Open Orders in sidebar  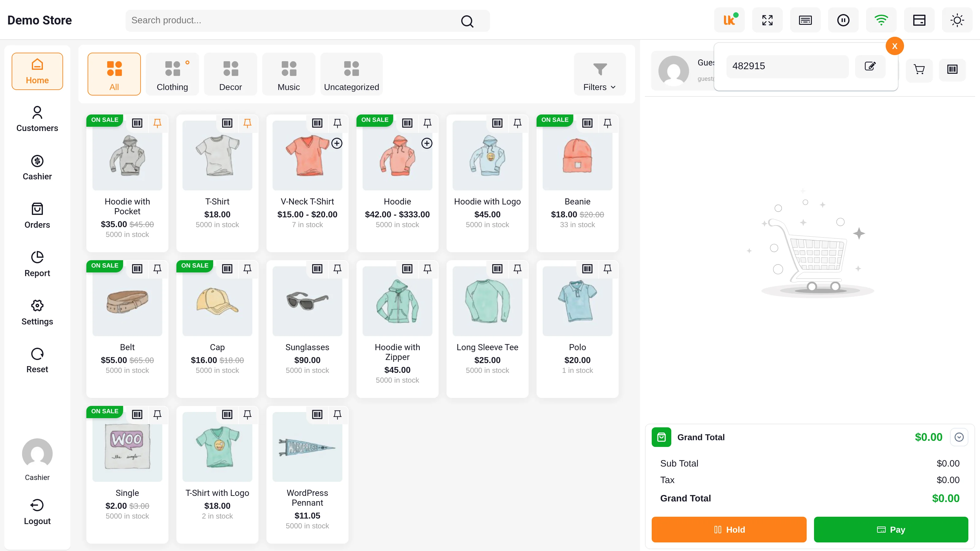click(x=37, y=216)
